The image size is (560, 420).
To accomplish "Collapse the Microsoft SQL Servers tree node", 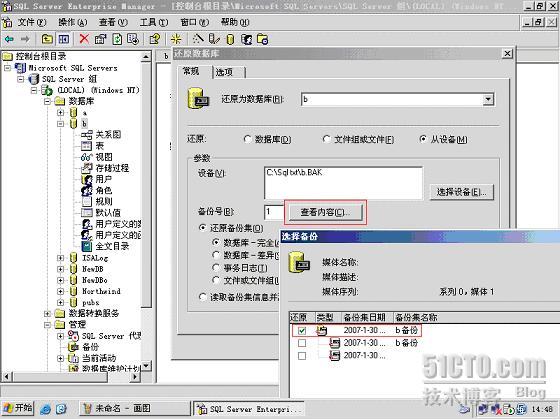I will pyautogui.click(x=8, y=68).
